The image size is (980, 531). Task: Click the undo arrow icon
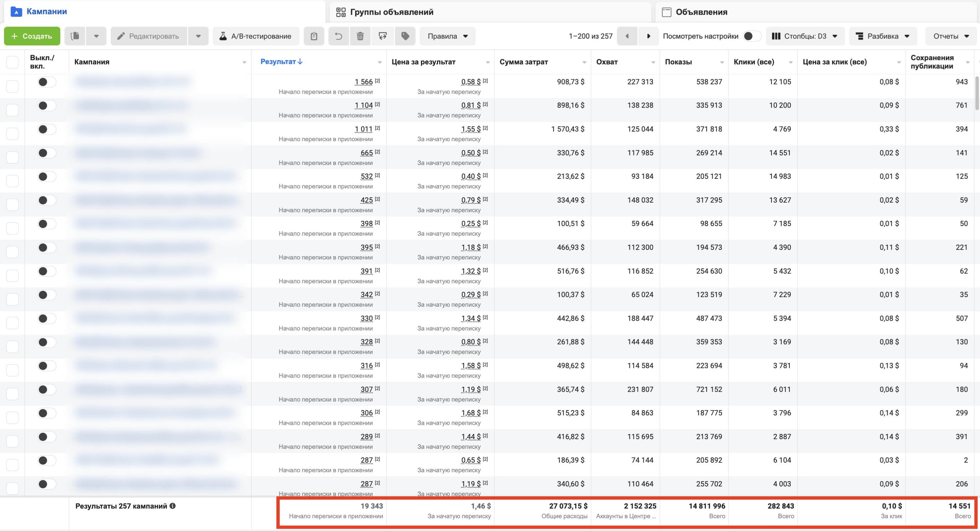pos(338,36)
